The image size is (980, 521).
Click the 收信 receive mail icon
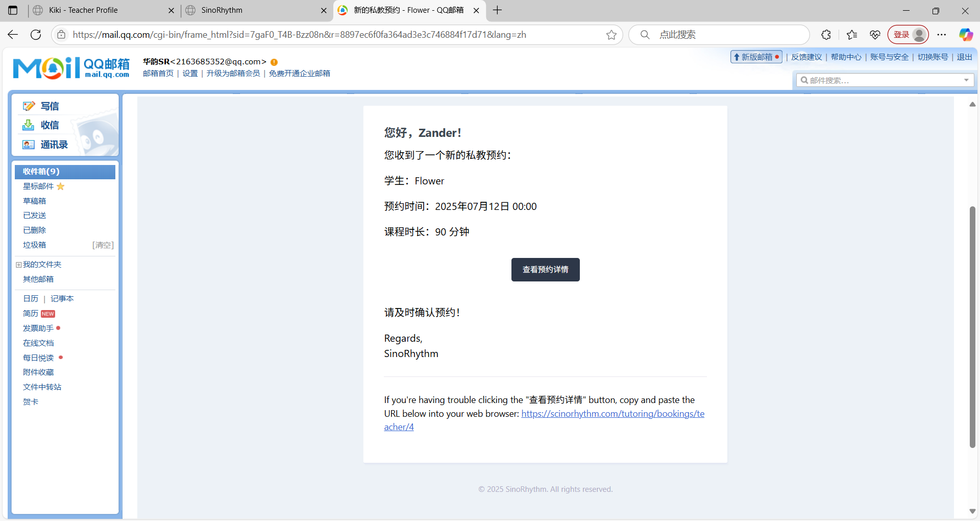pos(29,125)
